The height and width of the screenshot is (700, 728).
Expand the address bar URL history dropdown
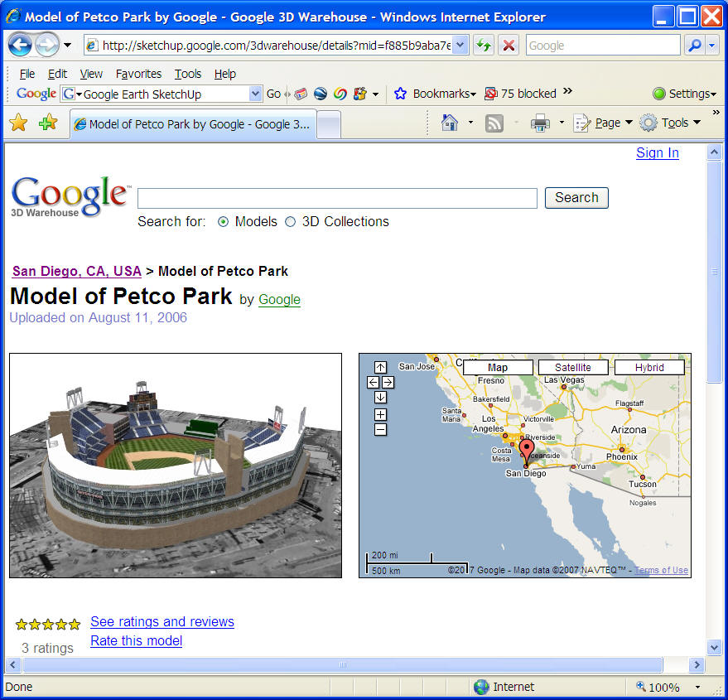[x=460, y=45]
